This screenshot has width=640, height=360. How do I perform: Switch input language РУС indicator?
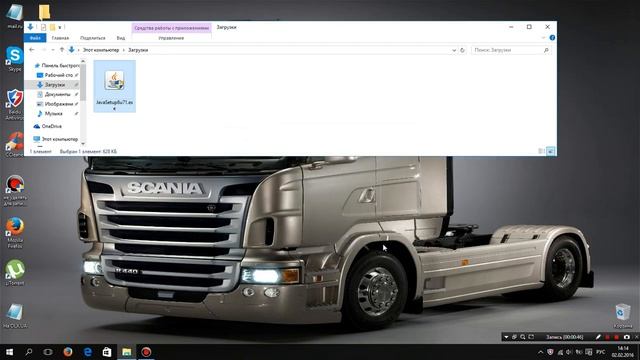coord(600,352)
